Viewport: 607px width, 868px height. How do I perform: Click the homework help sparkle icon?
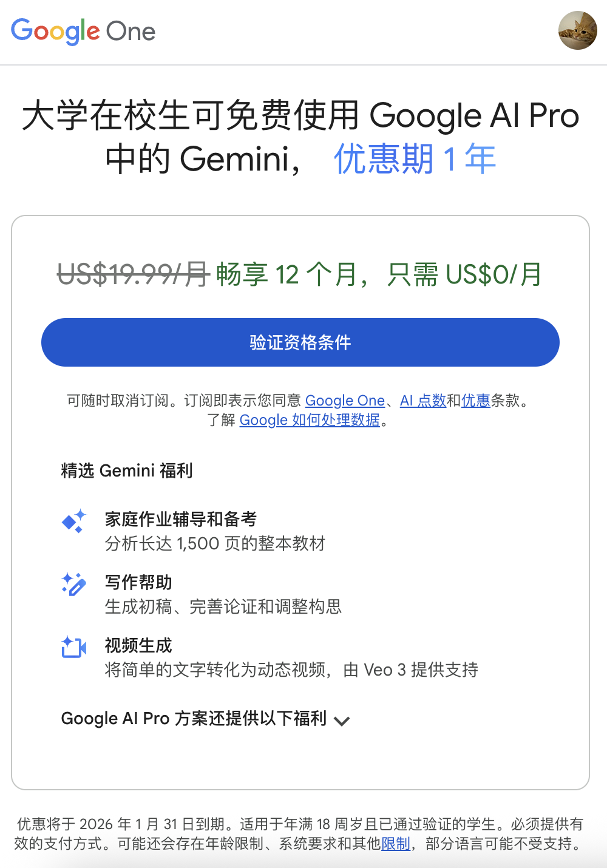74,521
